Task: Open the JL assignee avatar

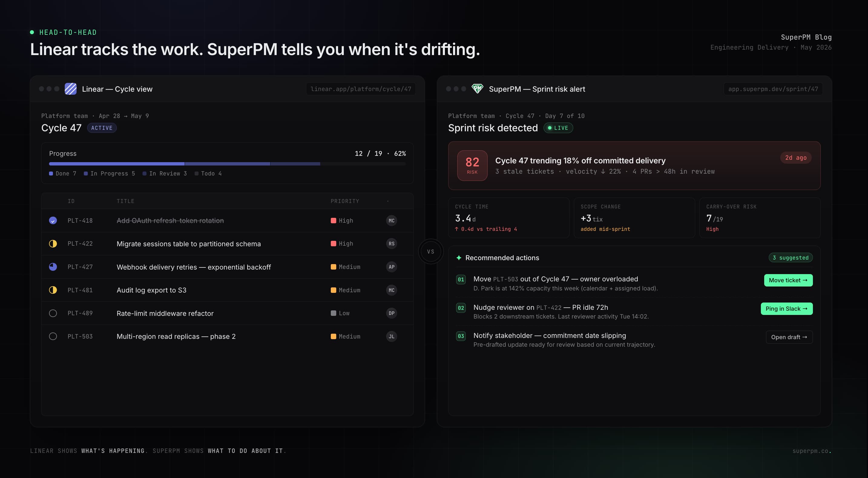Action: tap(391, 336)
